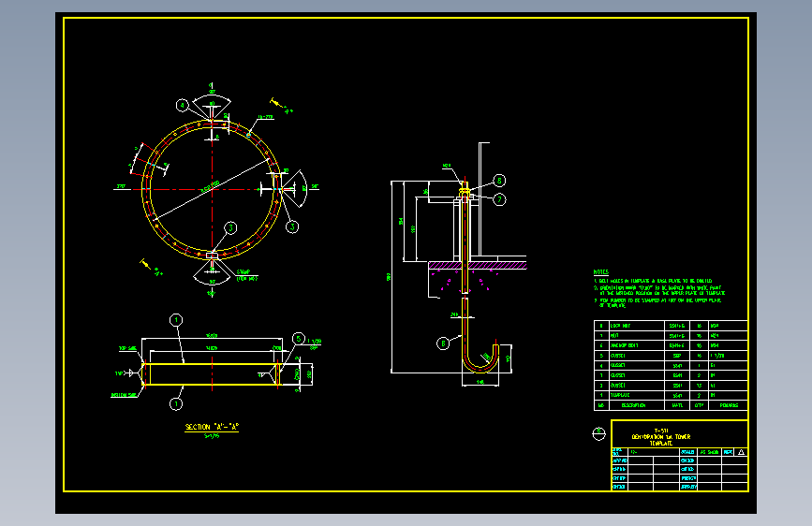The image size is (812, 526).
Task: Select the ANCHOR BOLT row in the parts table
Action: pyautogui.click(x=671, y=345)
